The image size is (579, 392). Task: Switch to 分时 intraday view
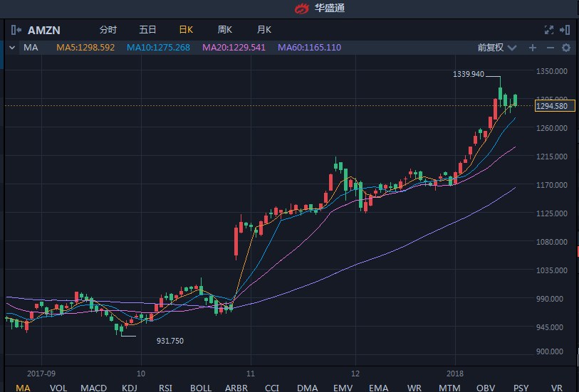click(x=108, y=30)
